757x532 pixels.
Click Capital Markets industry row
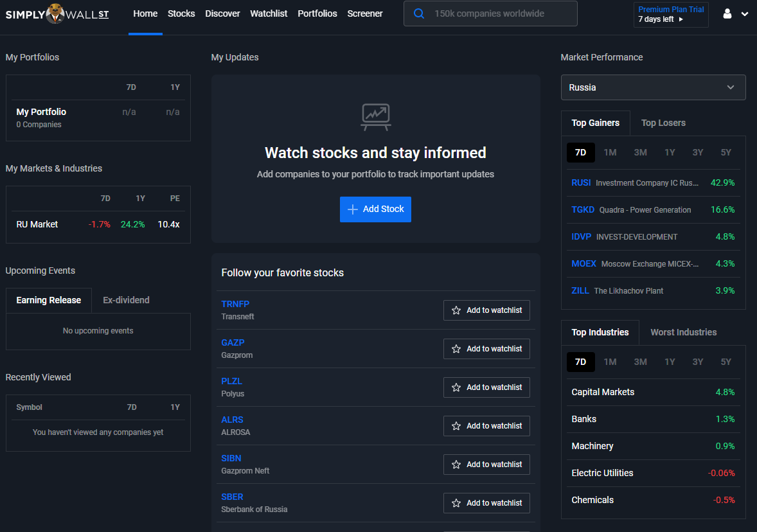point(653,393)
